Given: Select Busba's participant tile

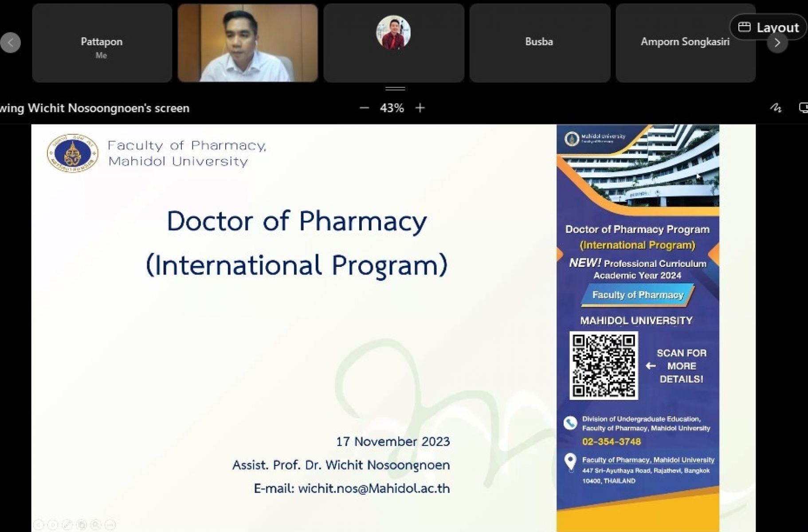Looking at the screenshot, I should 540,43.
